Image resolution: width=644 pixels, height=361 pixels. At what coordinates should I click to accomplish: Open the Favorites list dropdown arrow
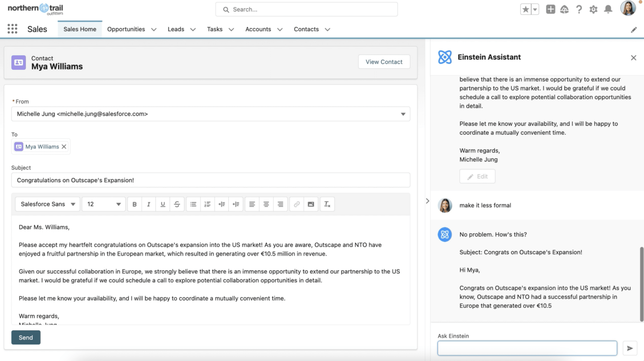(x=535, y=10)
